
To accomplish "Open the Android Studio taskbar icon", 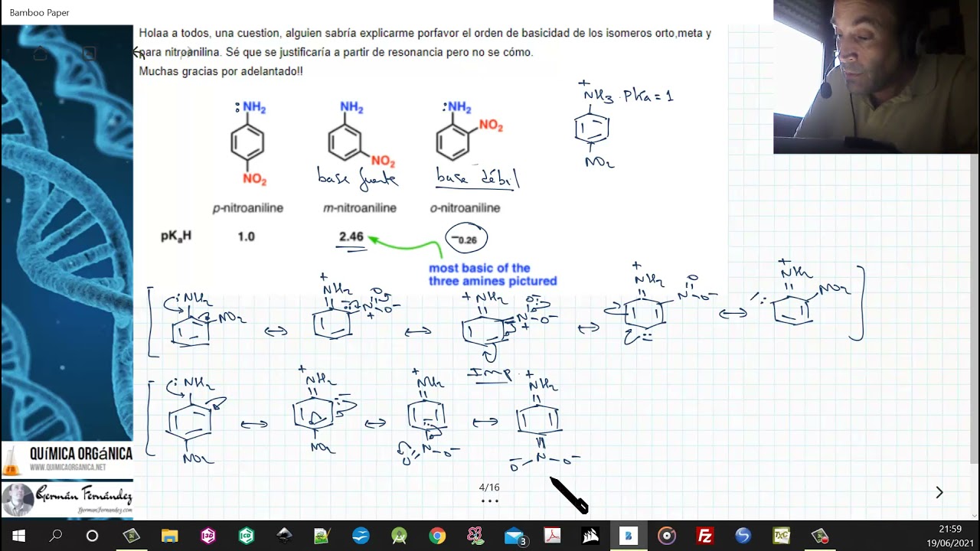I will click(x=399, y=536).
